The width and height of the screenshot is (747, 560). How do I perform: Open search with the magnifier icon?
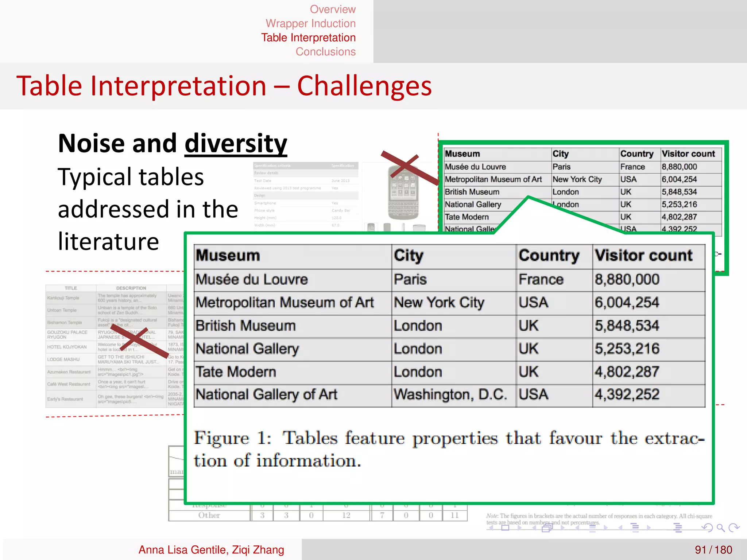721,528
